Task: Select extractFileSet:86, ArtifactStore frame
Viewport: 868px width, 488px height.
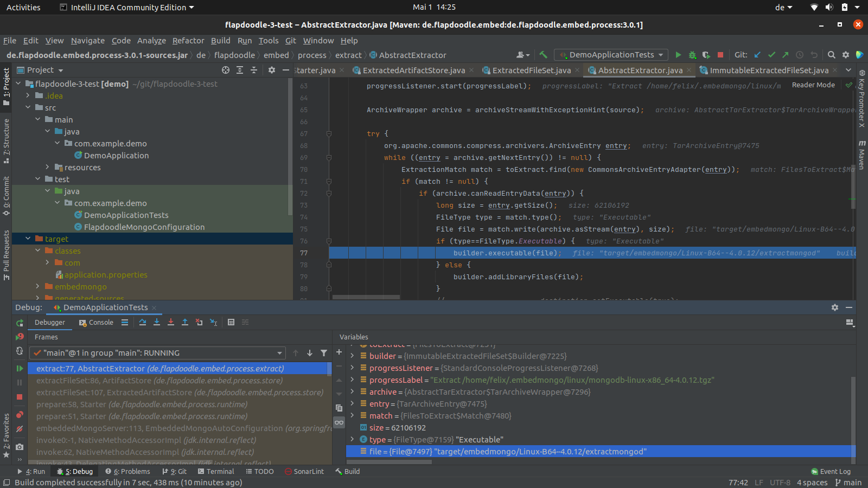Action: 159,381
